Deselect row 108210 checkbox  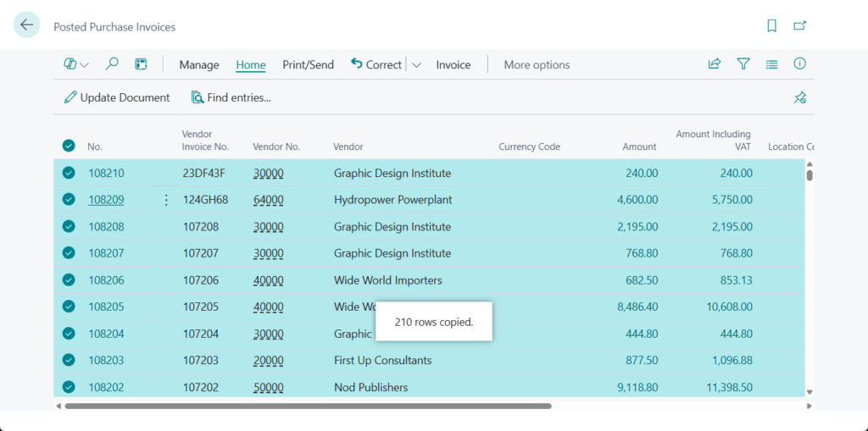pyautogui.click(x=69, y=174)
